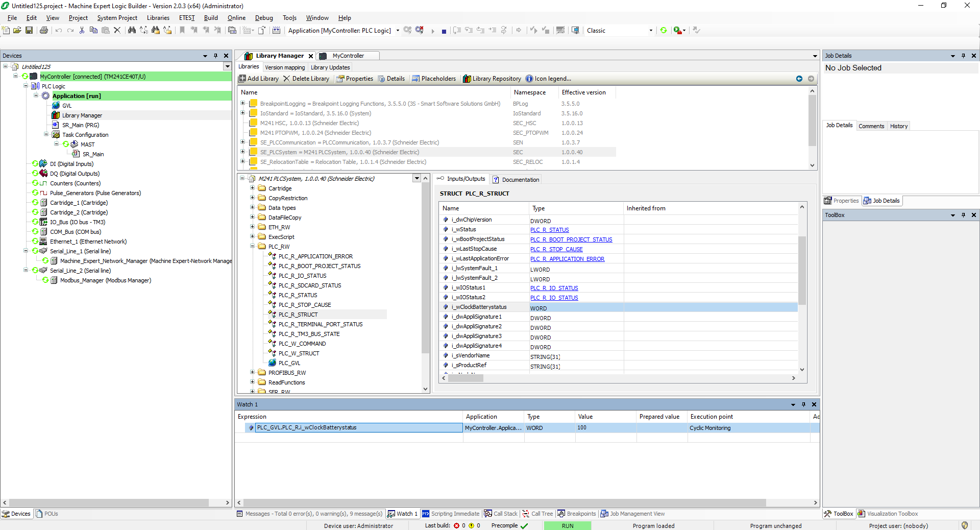Click the Copy icon in toolbar
Screen dimensions: 980x530
point(93,31)
